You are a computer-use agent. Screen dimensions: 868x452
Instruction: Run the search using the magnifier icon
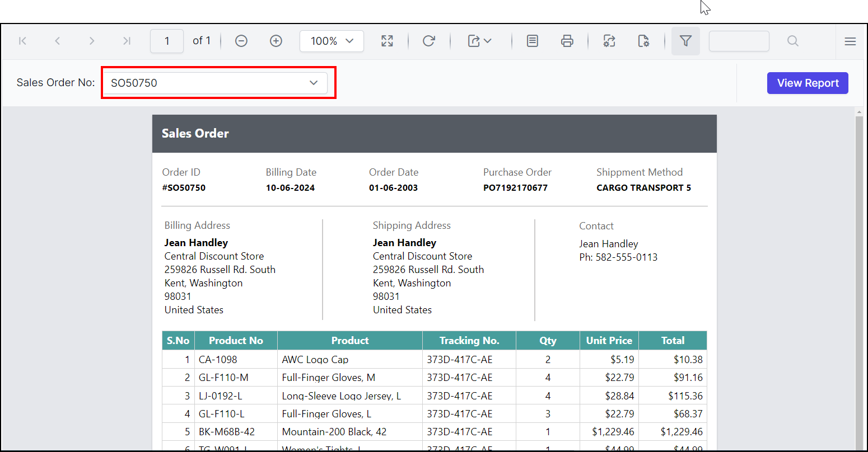tap(792, 40)
